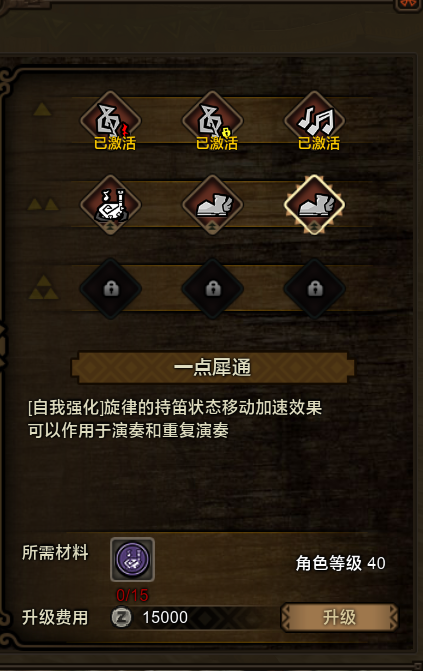Select the second-tier hunting horn performance skill

click(x=111, y=205)
